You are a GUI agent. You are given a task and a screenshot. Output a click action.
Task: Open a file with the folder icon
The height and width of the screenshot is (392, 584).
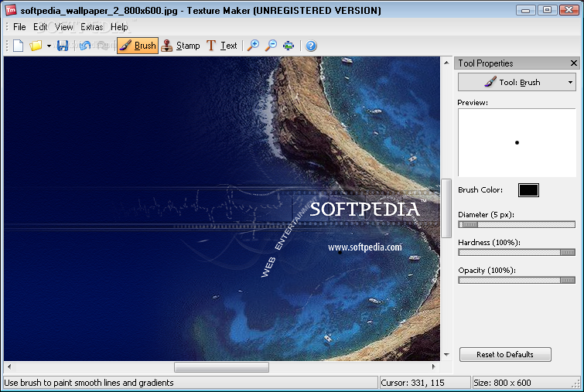(x=36, y=46)
